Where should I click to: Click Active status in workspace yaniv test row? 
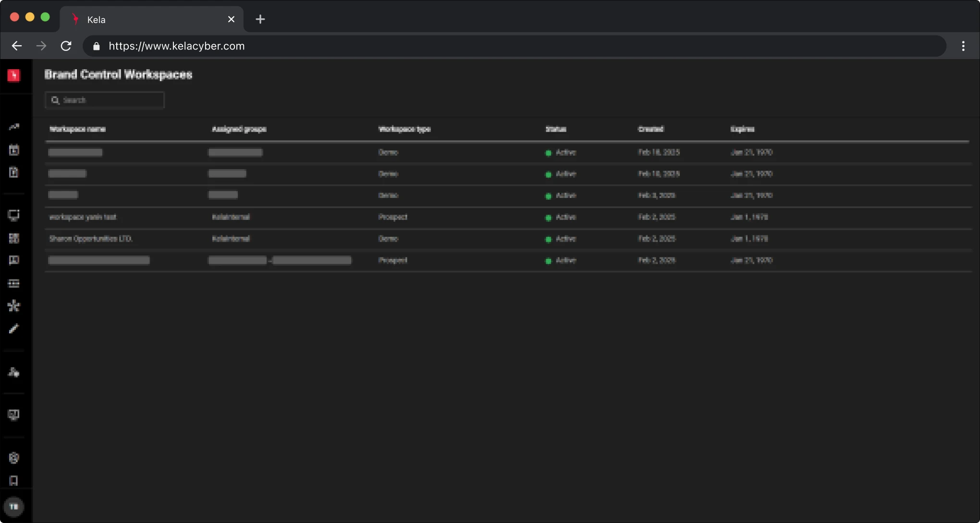tap(561, 217)
